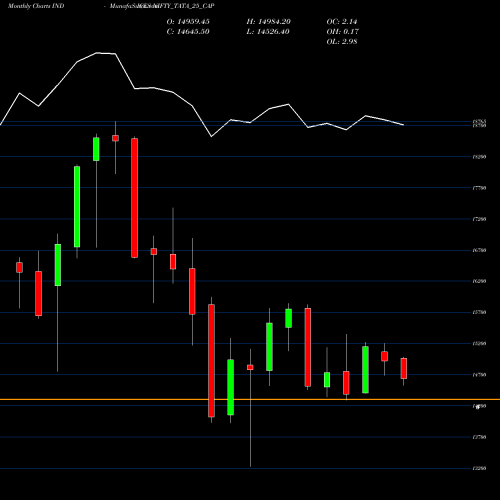Click the 15290 price axis label
The width and height of the screenshot is (500, 500).
click(x=479, y=344)
